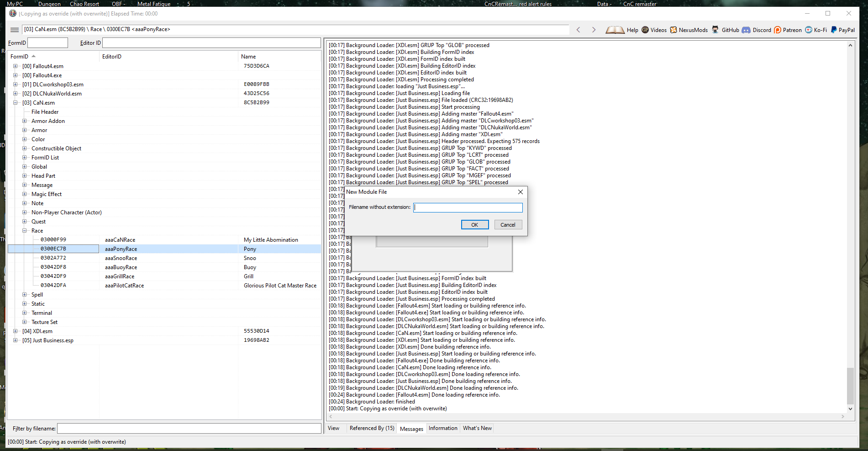868x451 pixels.
Task: Select race record 03000F99 aaaCaNRace
Action: pyautogui.click(x=164, y=240)
